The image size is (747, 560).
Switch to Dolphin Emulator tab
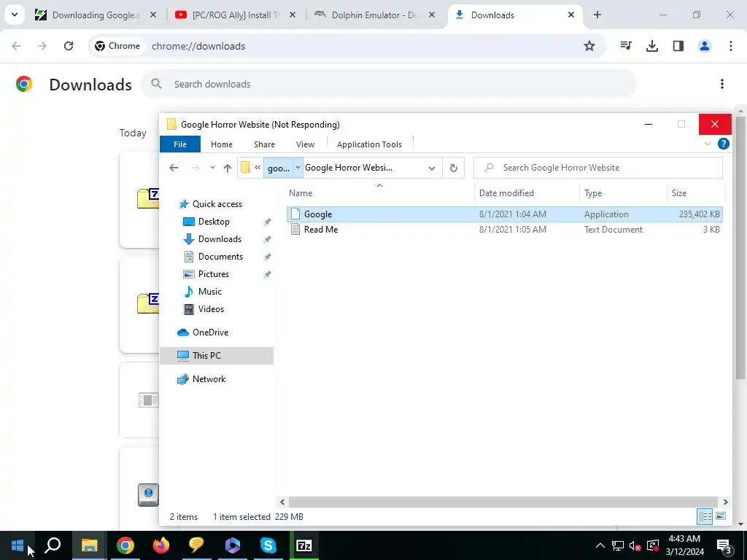pyautogui.click(x=374, y=15)
